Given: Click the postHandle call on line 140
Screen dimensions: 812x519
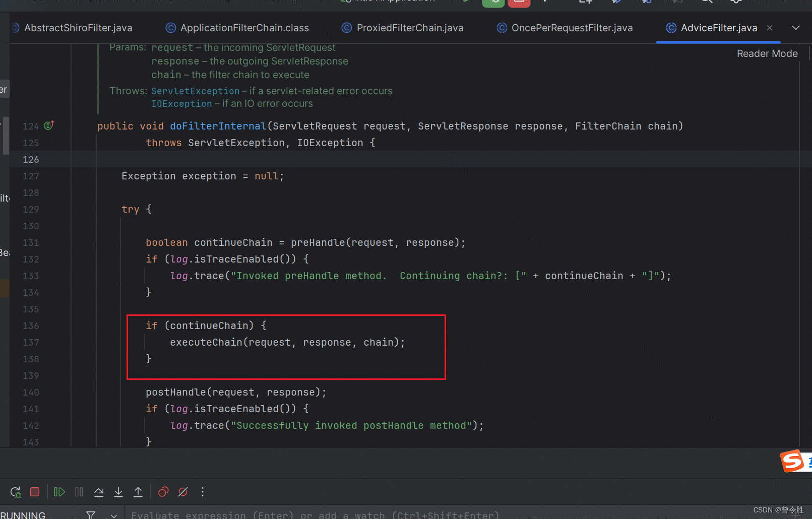Looking at the screenshot, I should pos(176,392).
